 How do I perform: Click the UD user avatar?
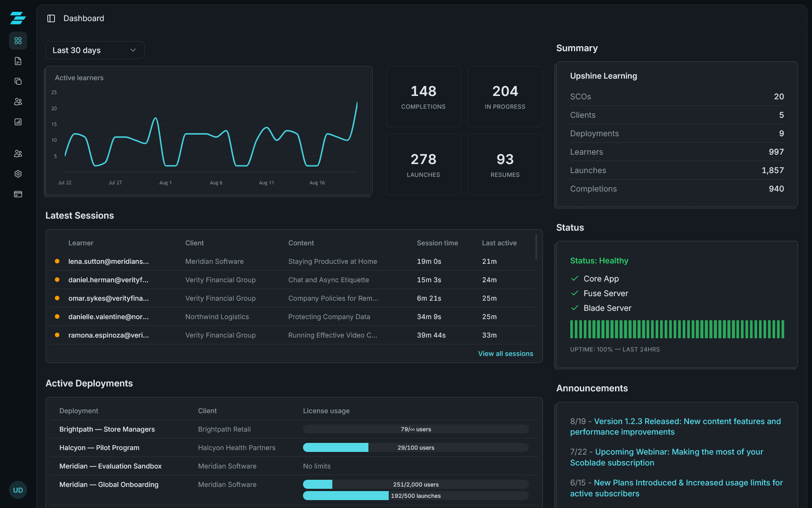(18, 490)
